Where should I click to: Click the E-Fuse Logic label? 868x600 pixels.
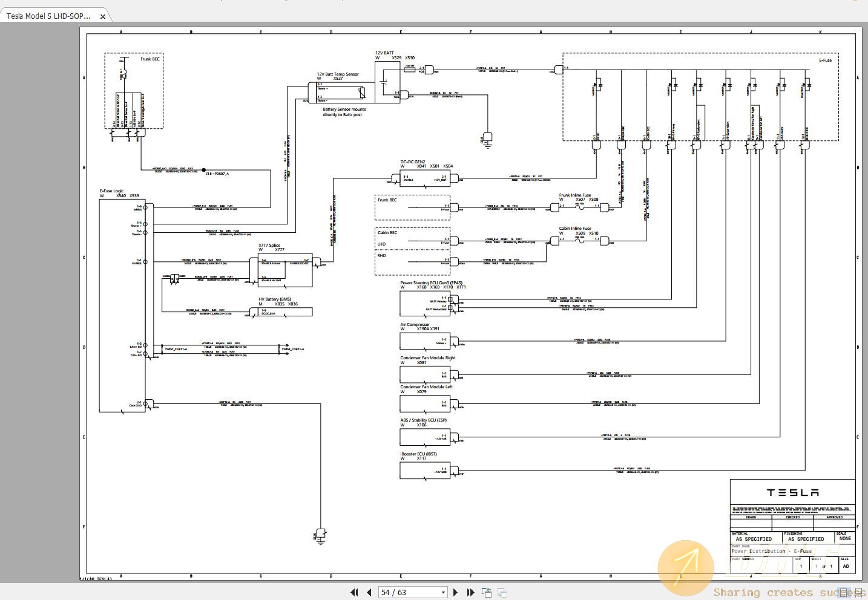(111, 191)
